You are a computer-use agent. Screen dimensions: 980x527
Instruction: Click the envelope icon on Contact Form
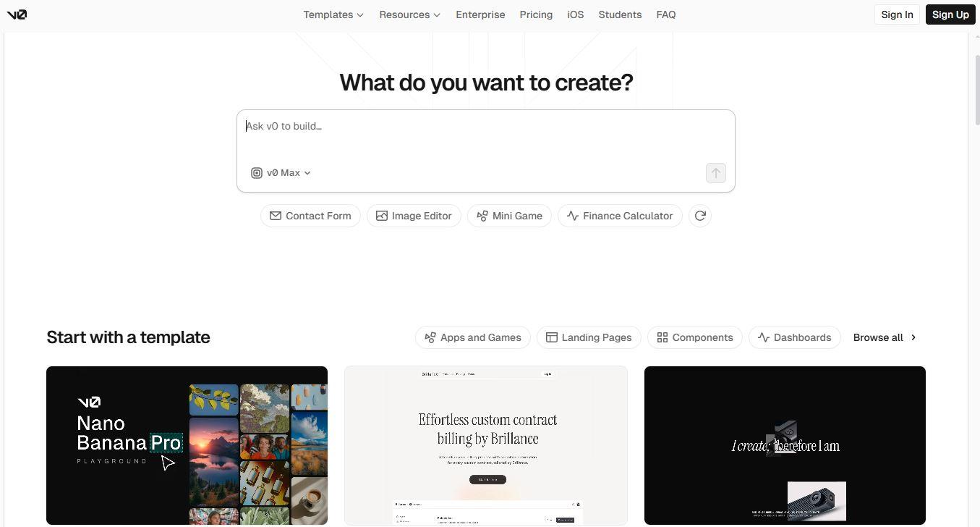pos(276,216)
